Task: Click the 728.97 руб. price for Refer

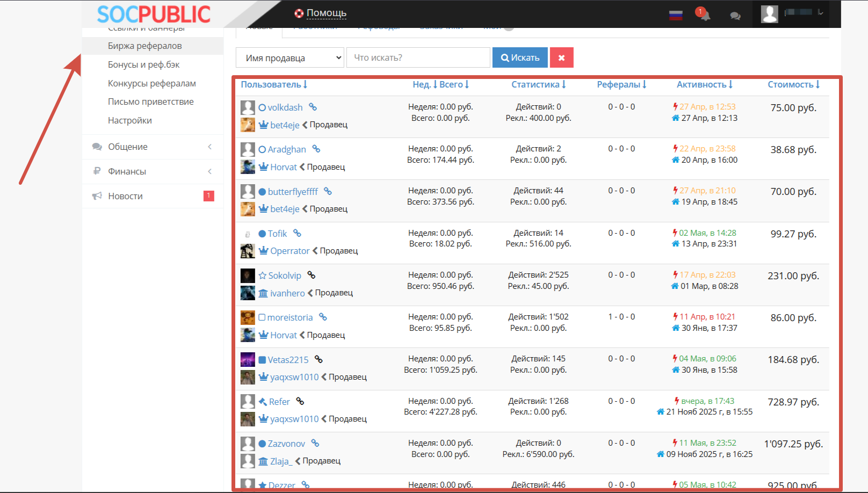Action: pyautogui.click(x=793, y=402)
